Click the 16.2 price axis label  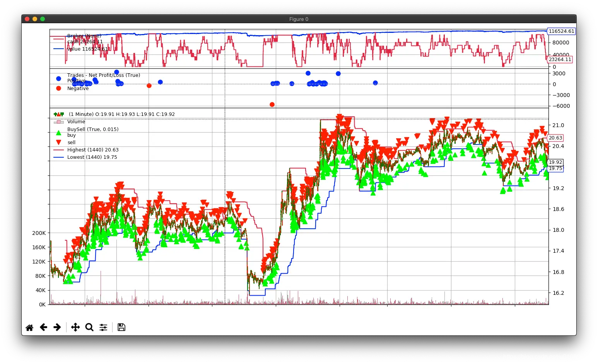pos(558,293)
